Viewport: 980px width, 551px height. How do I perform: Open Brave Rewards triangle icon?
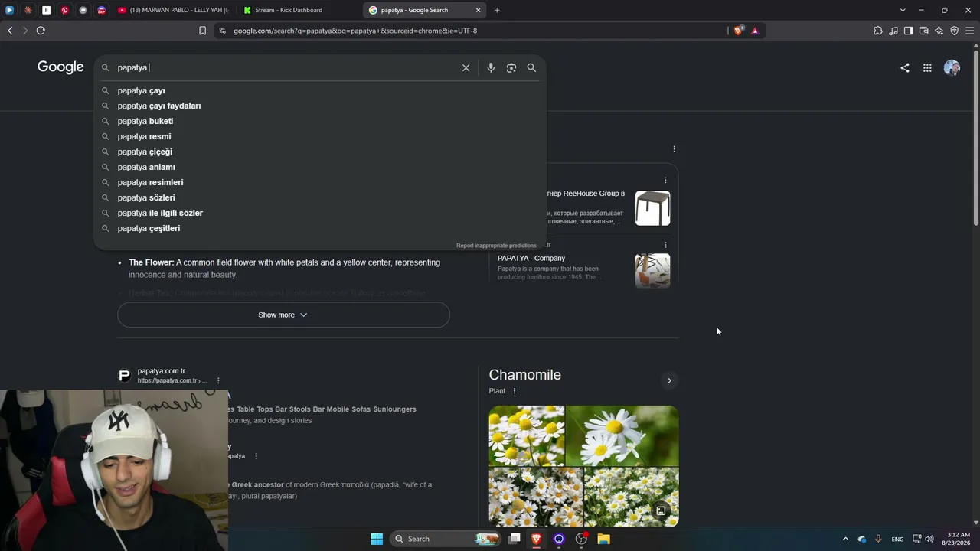(x=755, y=31)
